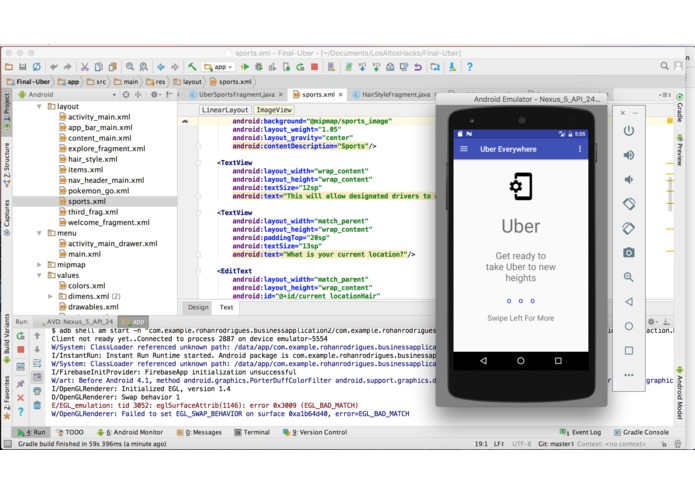
Task: Open Project panel gear settings
Action: tap(154, 94)
